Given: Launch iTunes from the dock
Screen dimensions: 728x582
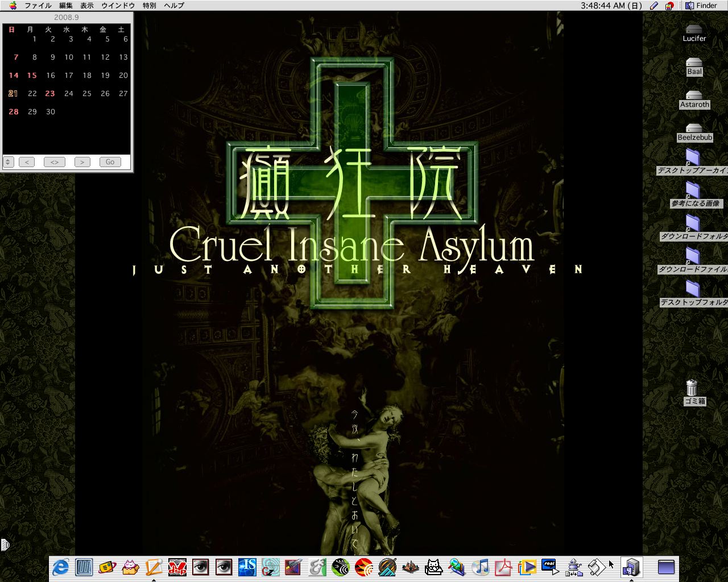Looking at the screenshot, I should 480,567.
